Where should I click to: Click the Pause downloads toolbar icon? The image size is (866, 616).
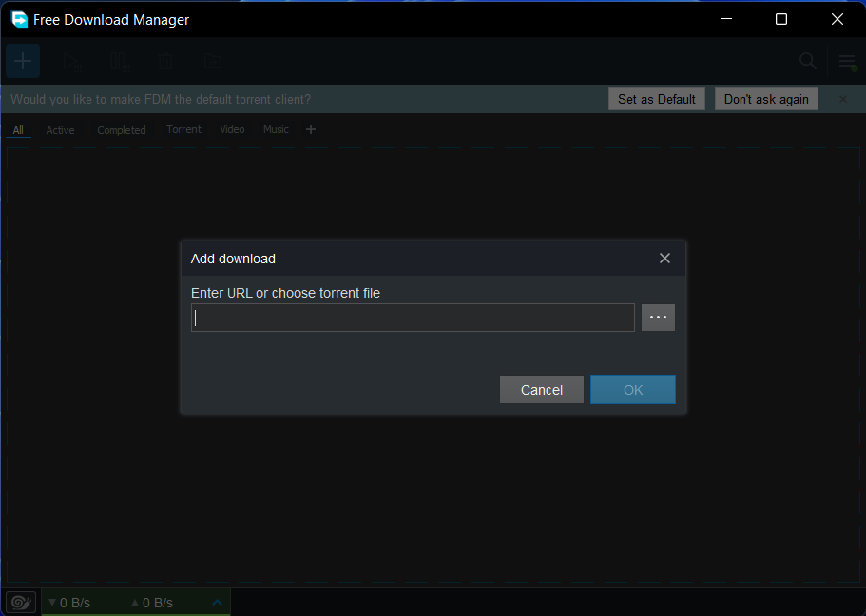[x=119, y=62]
